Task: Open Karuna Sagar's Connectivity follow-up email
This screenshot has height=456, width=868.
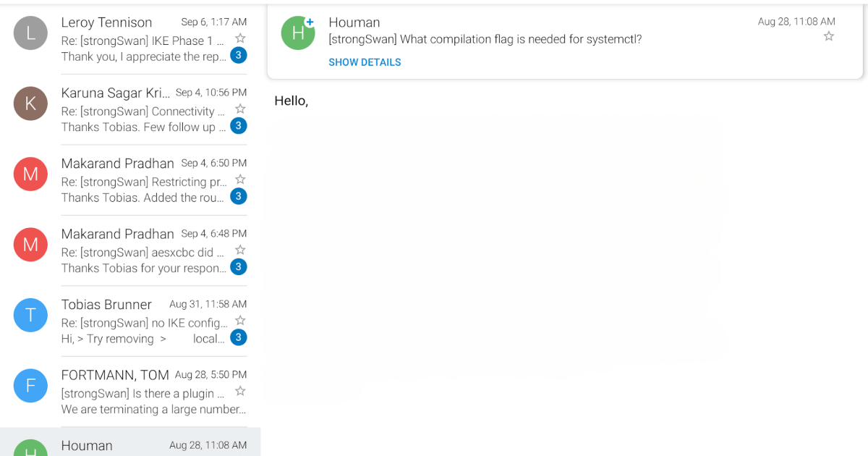Action: (x=137, y=109)
